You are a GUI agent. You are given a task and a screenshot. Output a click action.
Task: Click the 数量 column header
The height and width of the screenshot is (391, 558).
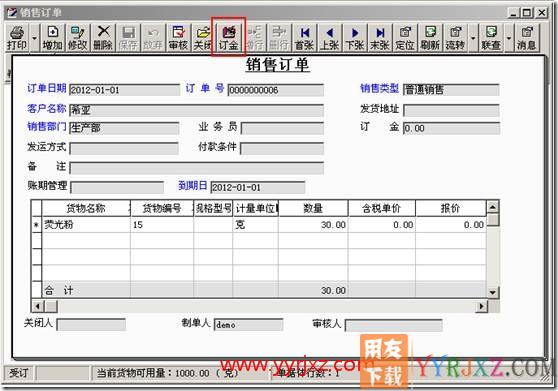(313, 208)
